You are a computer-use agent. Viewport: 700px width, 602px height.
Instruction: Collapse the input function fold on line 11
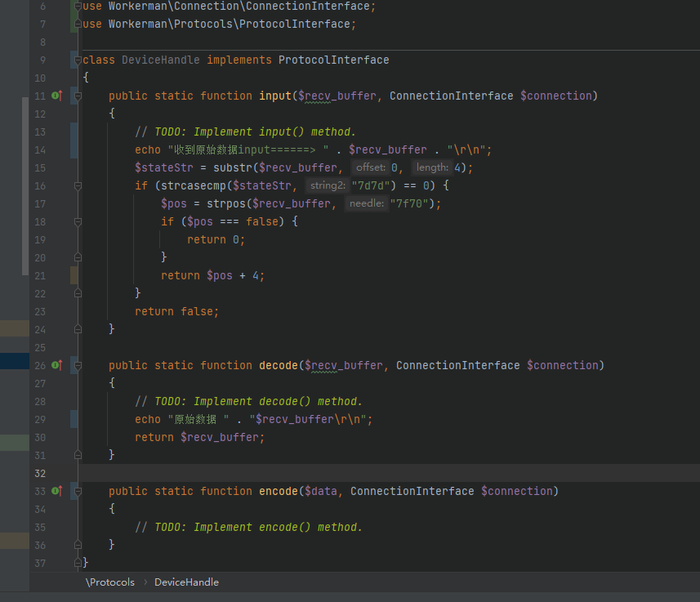(x=78, y=96)
